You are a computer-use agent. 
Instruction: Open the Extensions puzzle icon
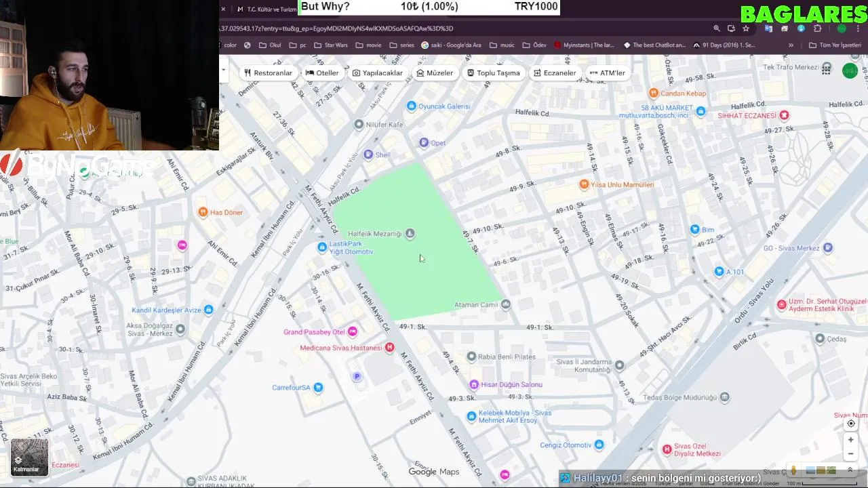point(817,28)
